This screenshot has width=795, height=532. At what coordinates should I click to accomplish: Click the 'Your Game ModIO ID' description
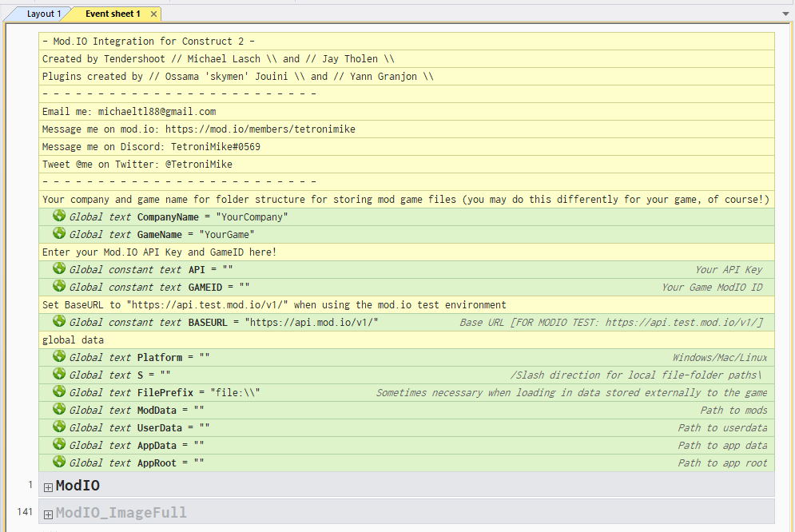712,288
